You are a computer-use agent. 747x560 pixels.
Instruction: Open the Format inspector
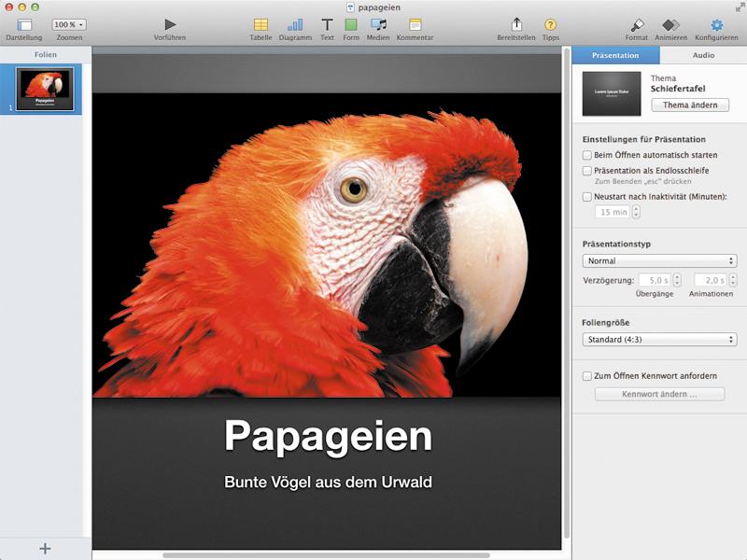point(637,24)
